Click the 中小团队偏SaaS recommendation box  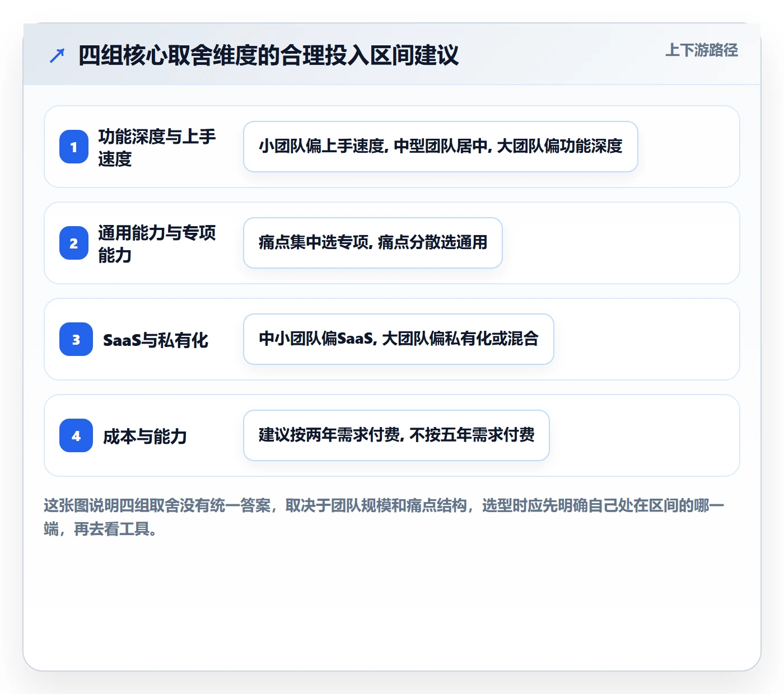[399, 339]
